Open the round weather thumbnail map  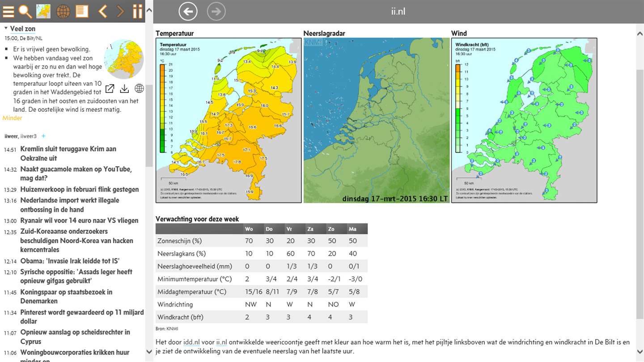coord(124,59)
